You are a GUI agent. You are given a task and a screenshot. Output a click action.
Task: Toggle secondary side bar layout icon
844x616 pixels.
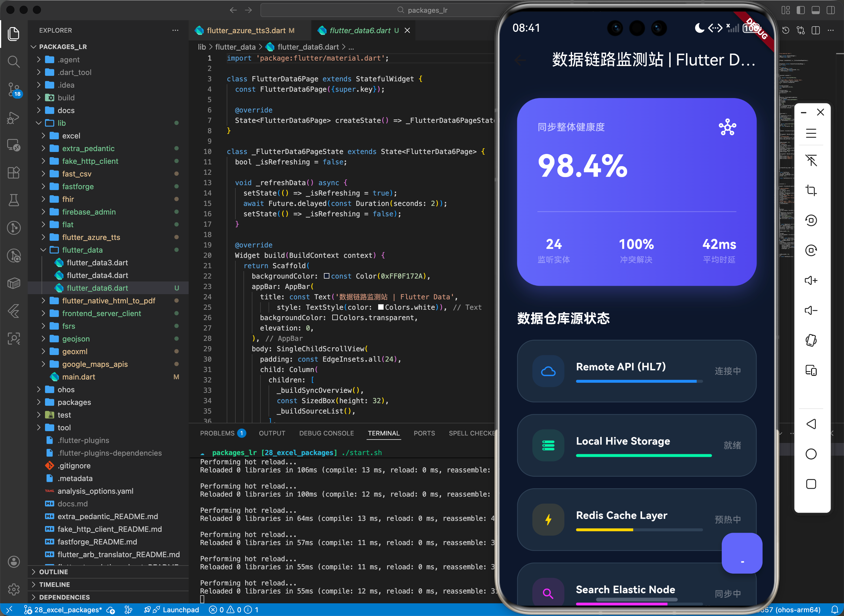830,10
